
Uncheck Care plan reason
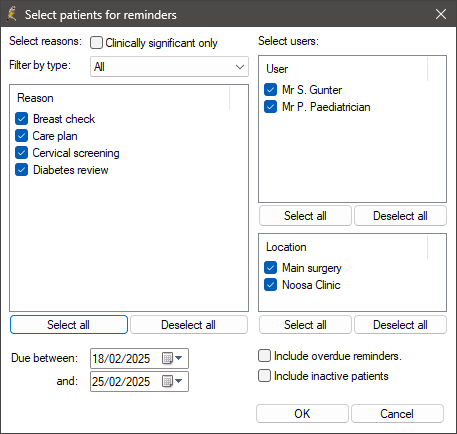pos(22,136)
